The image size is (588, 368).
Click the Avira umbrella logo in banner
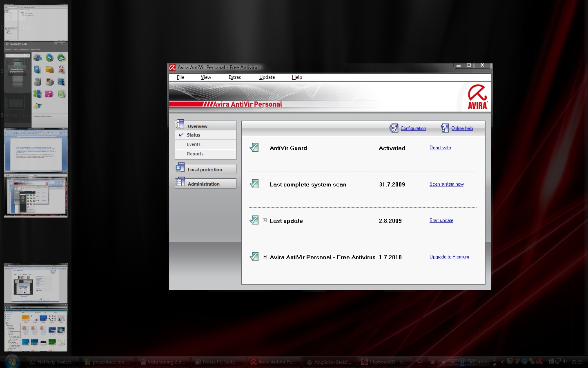[x=477, y=97]
